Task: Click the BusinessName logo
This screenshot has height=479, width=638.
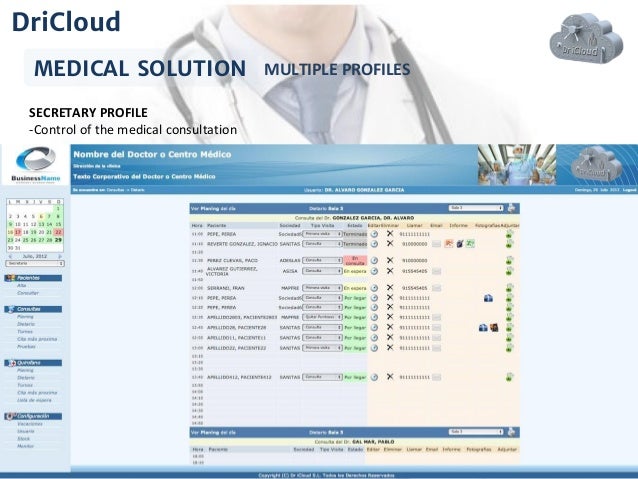Action: 36,165
